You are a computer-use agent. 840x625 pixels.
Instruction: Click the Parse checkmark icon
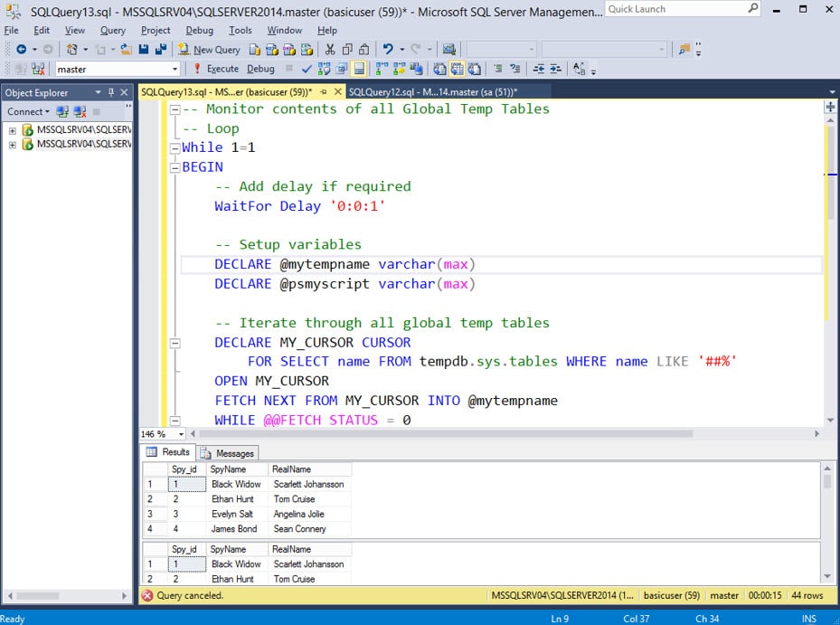[x=307, y=69]
